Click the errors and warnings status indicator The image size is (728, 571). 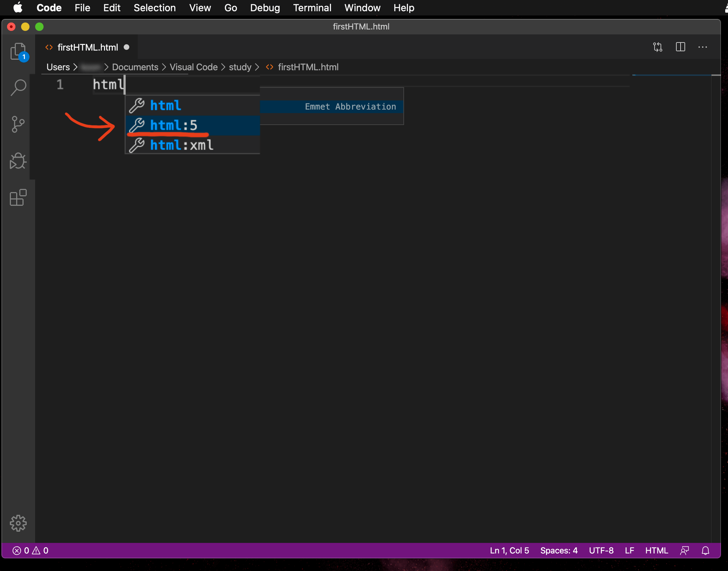[31, 551]
